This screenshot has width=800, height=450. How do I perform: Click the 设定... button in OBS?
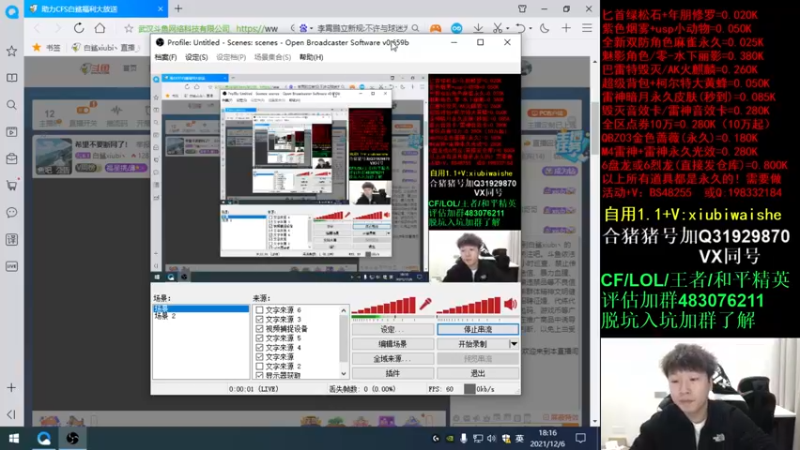point(392,330)
